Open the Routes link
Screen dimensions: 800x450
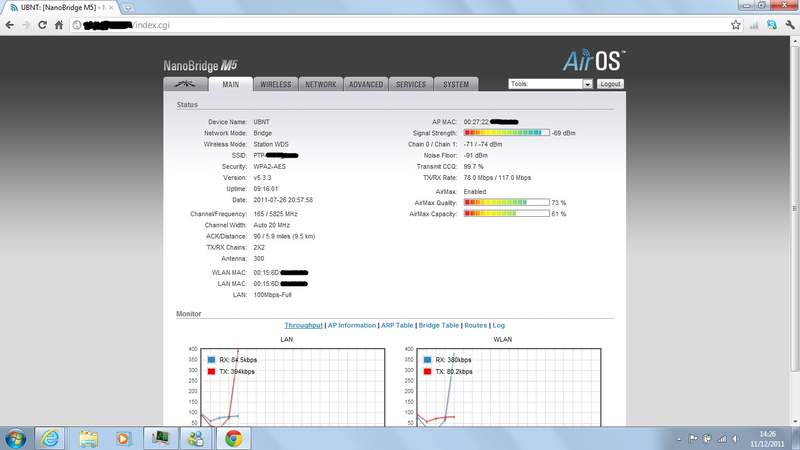point(476,325)
